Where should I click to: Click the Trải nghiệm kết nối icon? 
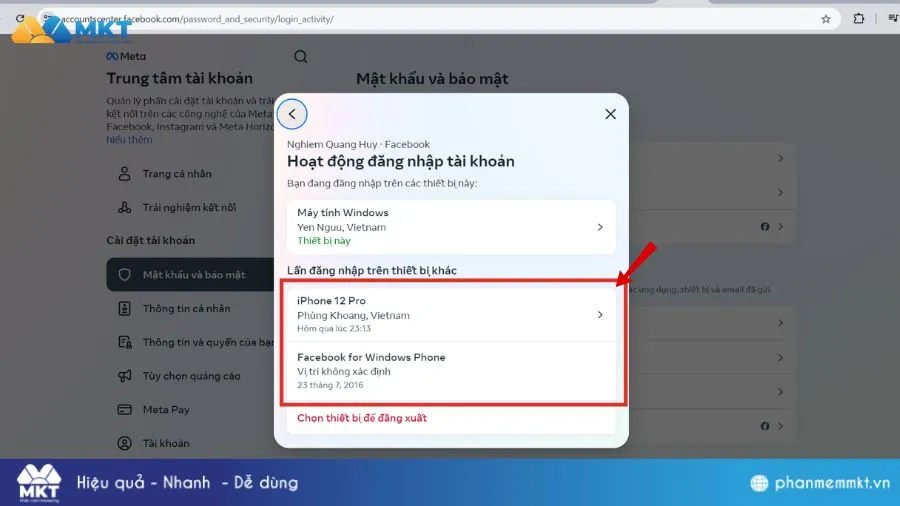pyautogui.click(x=125, y=207)
